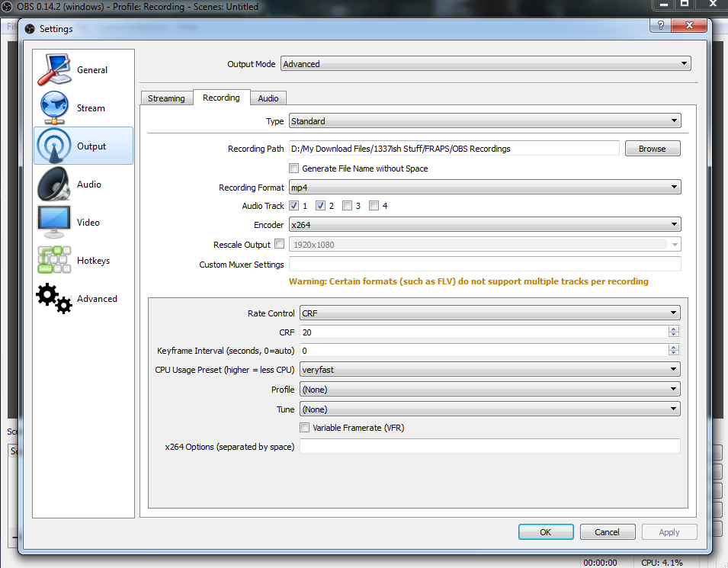Click CPU: 4.1% status text
Image resolution: width=728 pixels, height=568 pixels.
[x=662, y=562]
